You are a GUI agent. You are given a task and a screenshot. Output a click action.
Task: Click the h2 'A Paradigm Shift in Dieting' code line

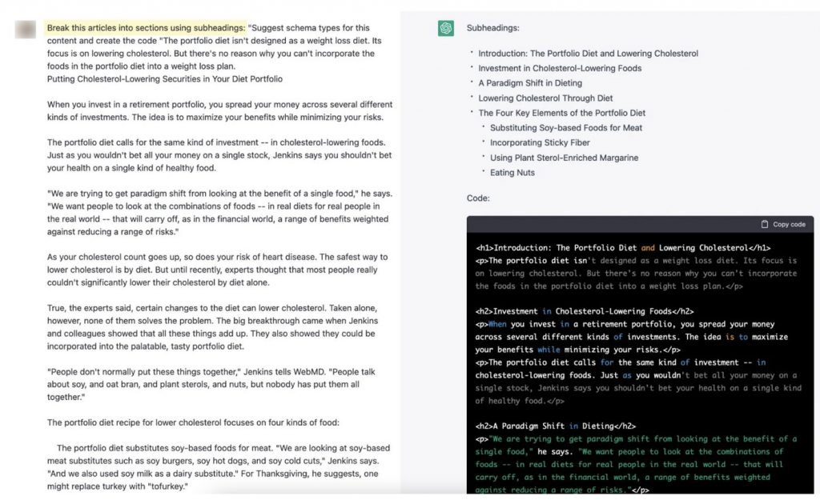[556, 426]
